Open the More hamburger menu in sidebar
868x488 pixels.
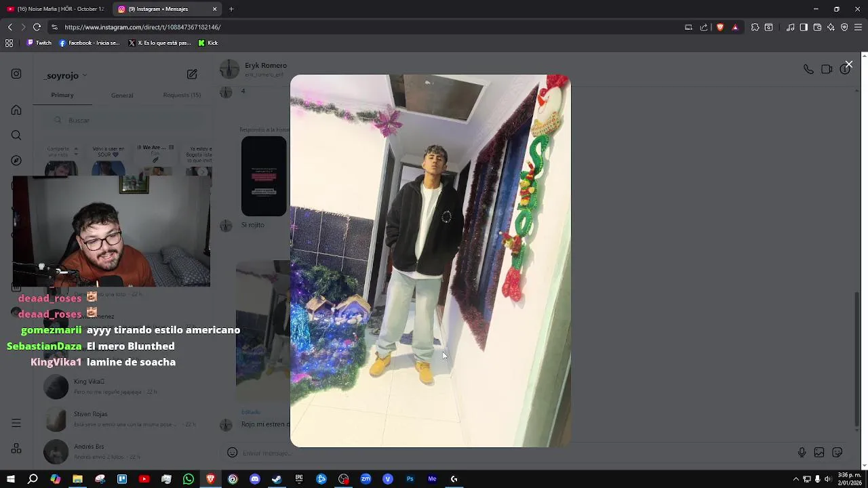[x=16, y=423]
